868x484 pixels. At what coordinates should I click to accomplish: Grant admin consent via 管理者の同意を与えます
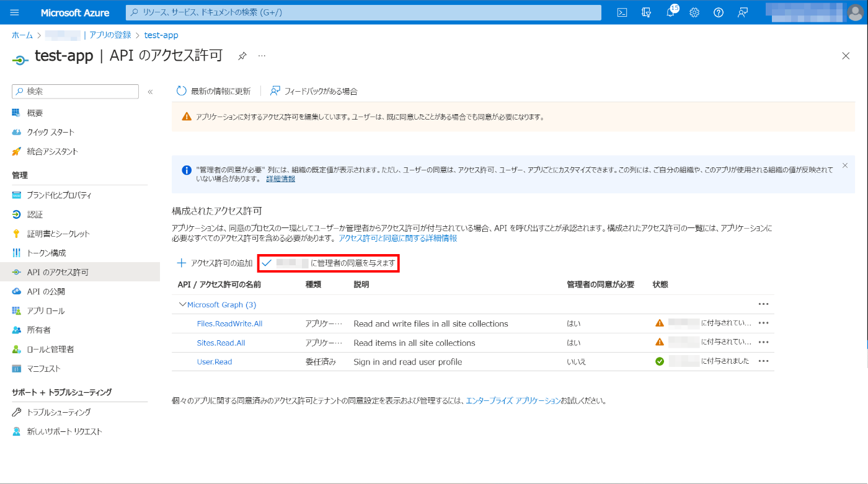tap(328, 263)
